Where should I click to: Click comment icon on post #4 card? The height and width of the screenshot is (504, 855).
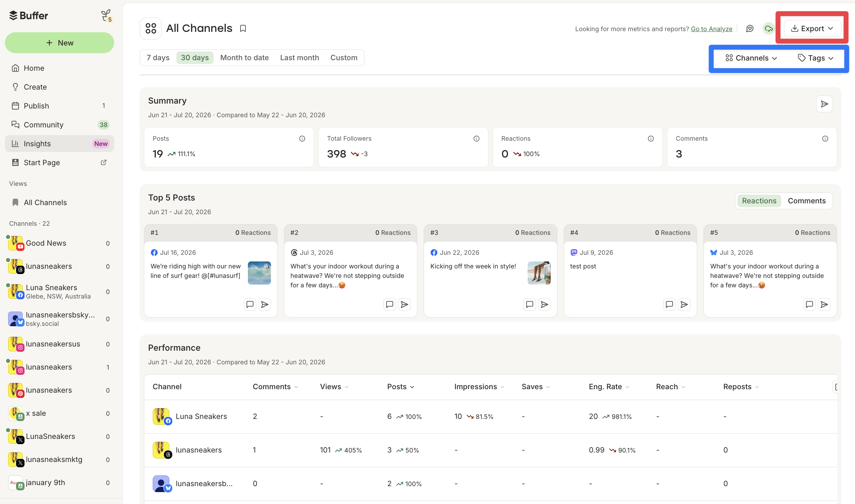tap(669, 304)
